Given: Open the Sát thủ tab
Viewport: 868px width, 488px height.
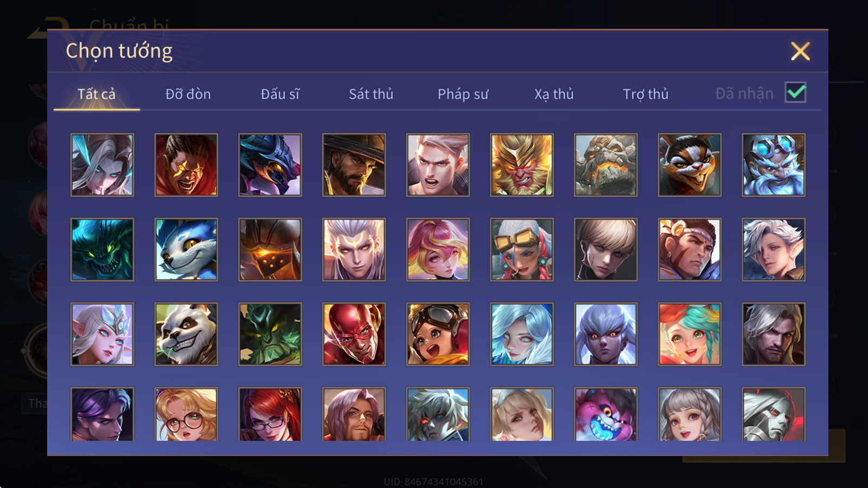Looking at the screenshot, I should 371,94.
